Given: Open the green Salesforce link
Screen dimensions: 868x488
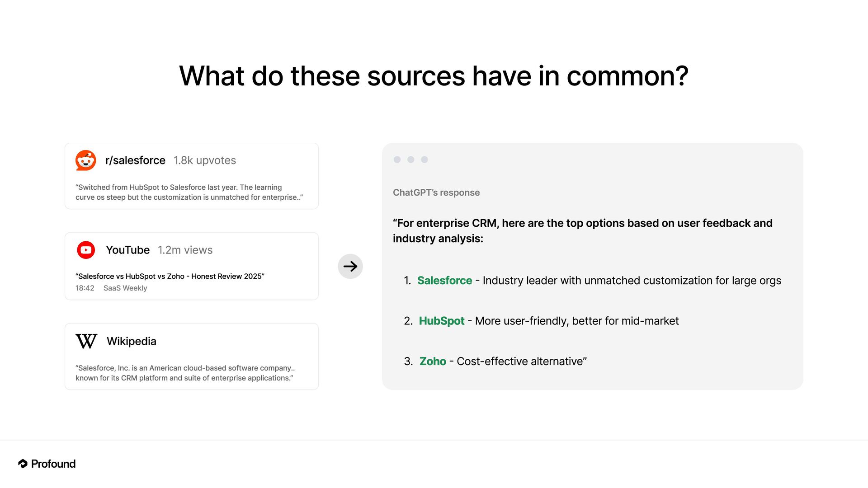Looking at the screenshot, I should click(x=444, y=281).
